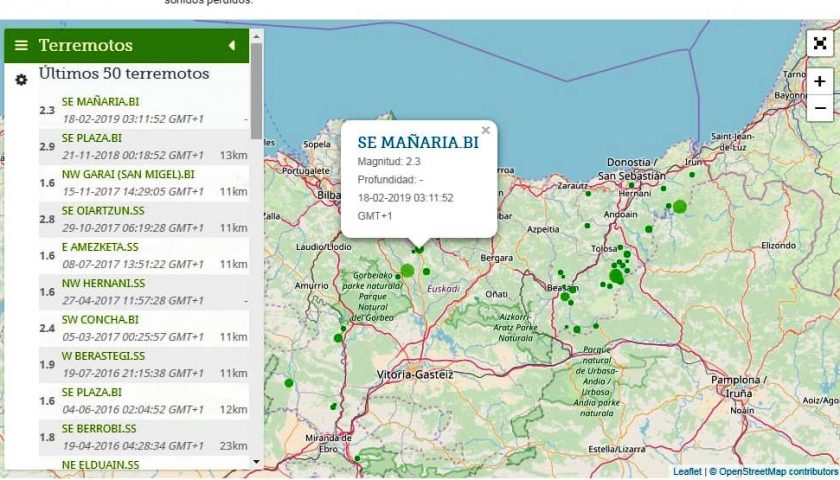Click the sidebar scrollbar down arrow
The height and width of the screenshot is (480, 840).
click(257, 461)
